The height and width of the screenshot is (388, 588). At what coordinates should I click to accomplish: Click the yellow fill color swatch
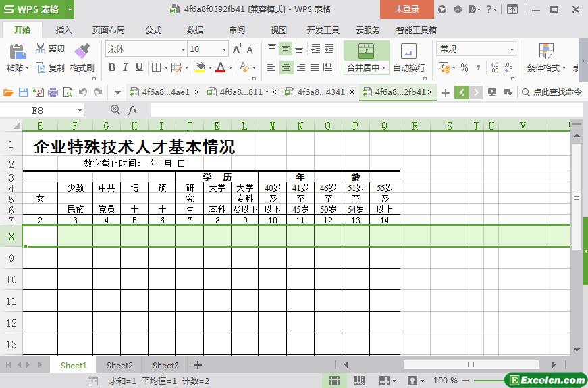[x=200, y=67]
